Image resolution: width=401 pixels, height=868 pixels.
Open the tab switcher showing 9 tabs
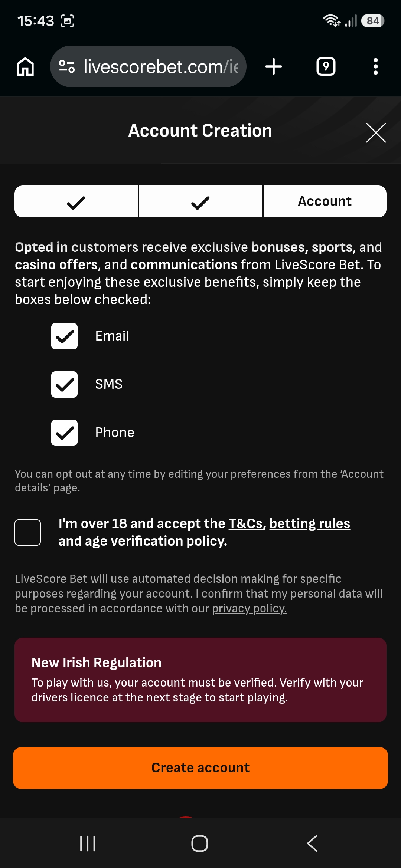tap(326, 67)
